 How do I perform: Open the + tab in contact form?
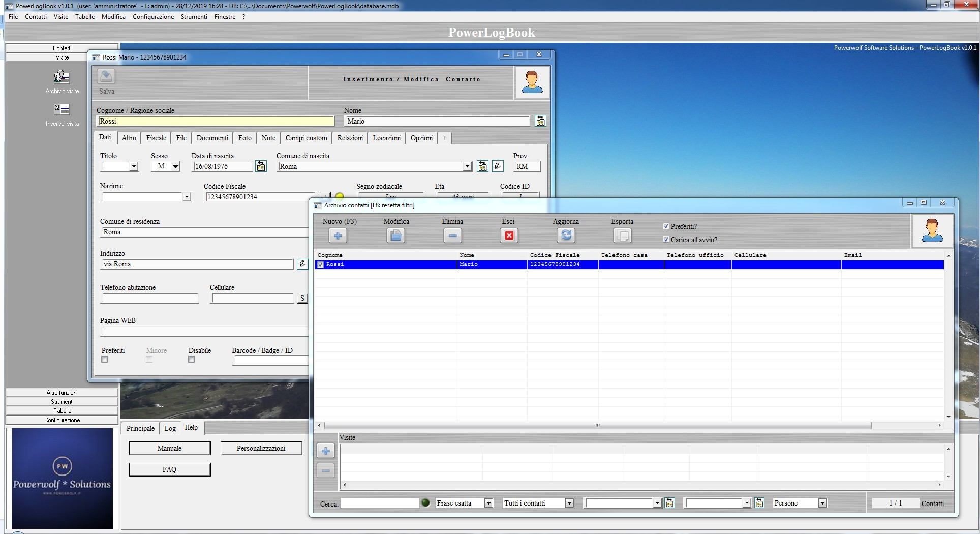tap(444, 138)
